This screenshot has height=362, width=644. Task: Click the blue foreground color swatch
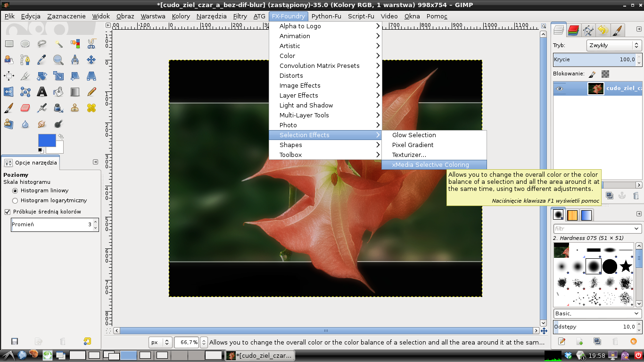(46, 140)
